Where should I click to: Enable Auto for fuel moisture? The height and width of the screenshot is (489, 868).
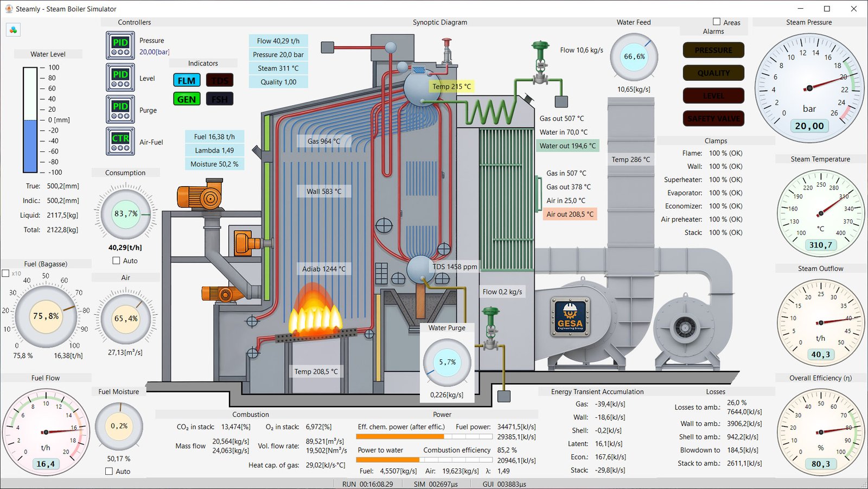tap(109, 471)
